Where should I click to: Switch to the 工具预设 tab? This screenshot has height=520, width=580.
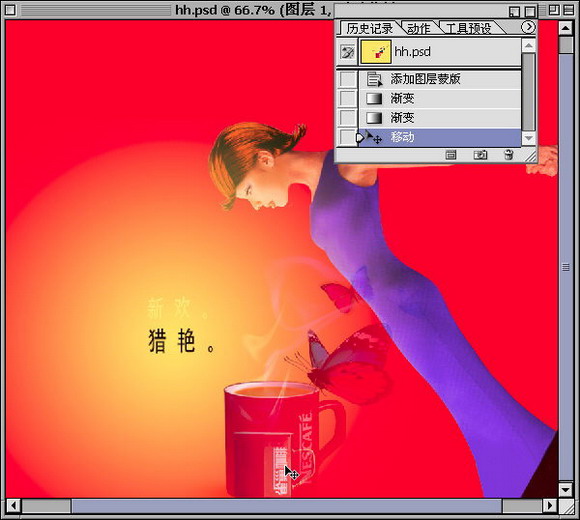[468, 28]
